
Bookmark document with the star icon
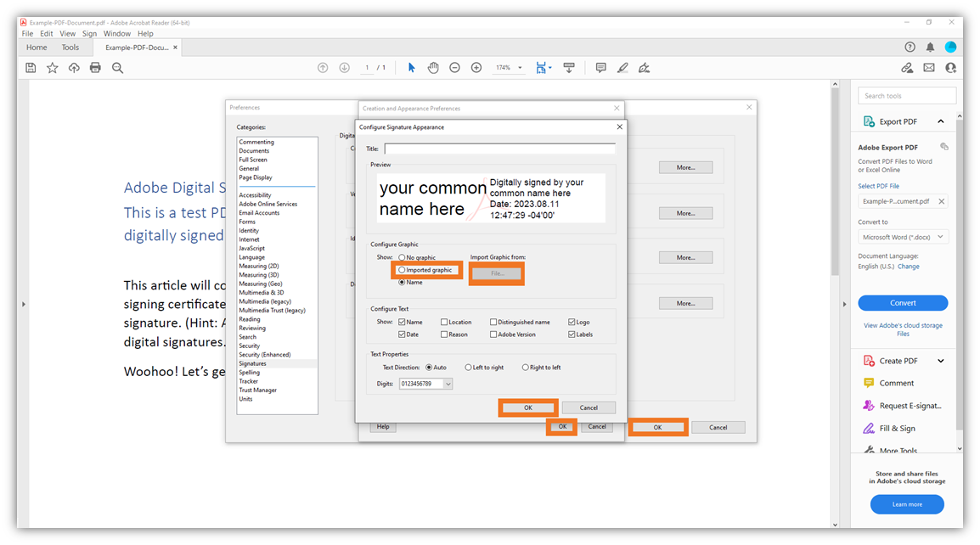coord(53,68)
